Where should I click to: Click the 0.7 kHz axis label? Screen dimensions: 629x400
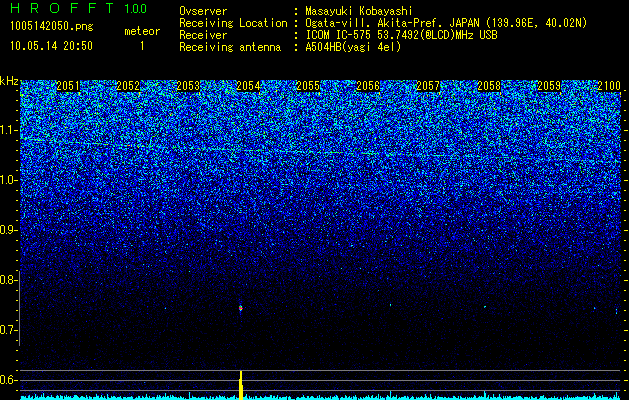(x=9, y=330)
